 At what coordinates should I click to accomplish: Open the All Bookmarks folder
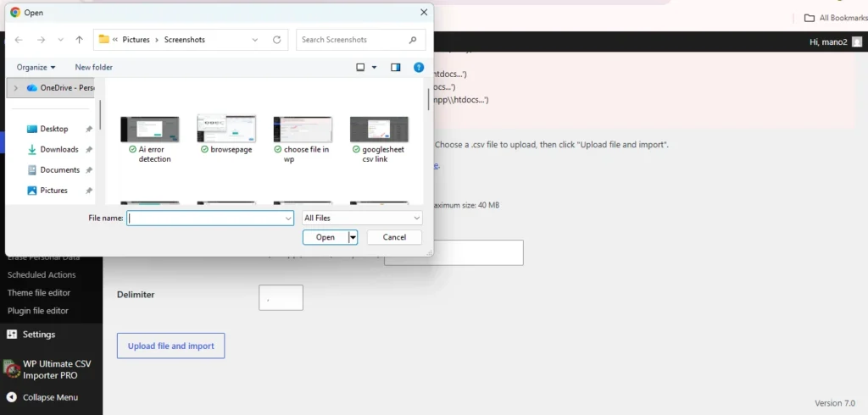tap(836, 18)
